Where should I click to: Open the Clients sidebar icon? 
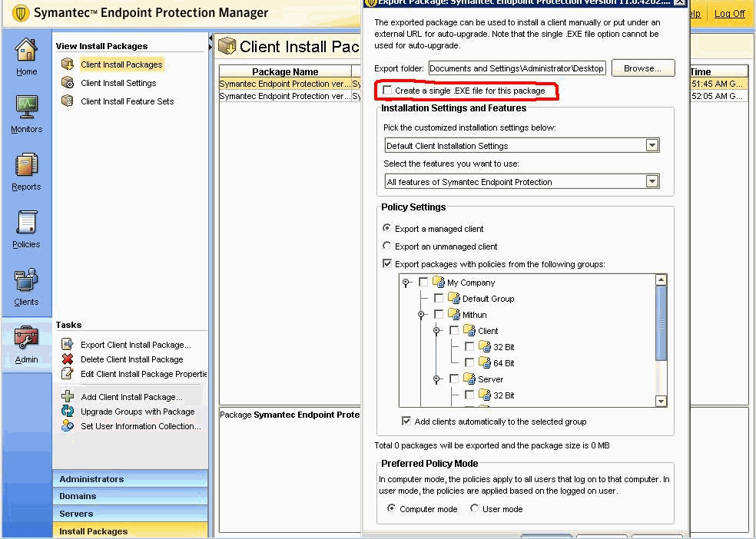pos(26,279)
